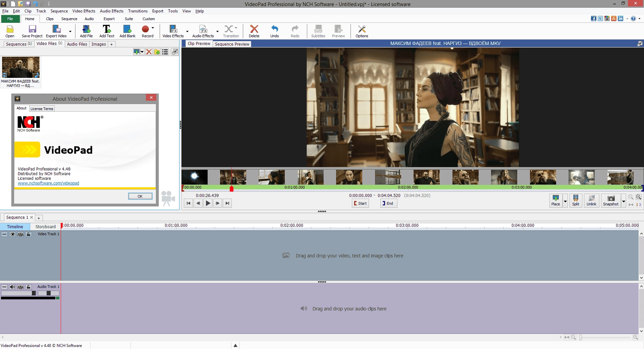
Task: Open the Video Effects menu
Action: [84, 11]
